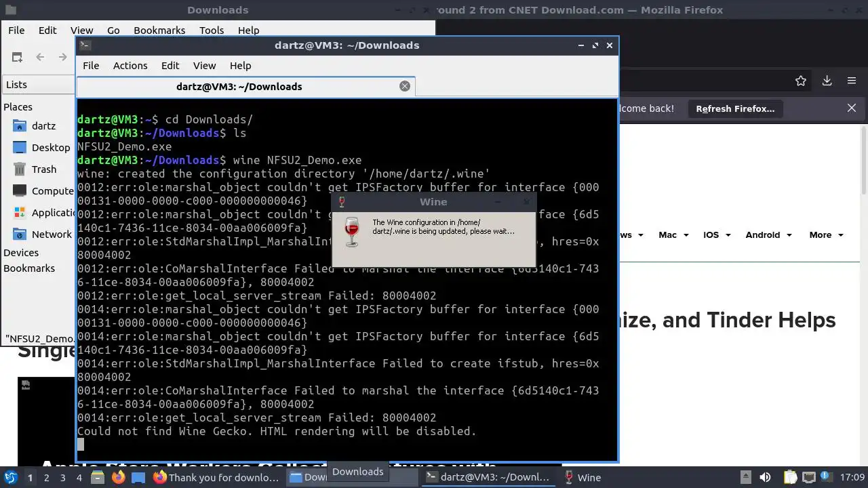Switch to workspace 1 in pager
The image size is (868, 488).
point(30,478)
